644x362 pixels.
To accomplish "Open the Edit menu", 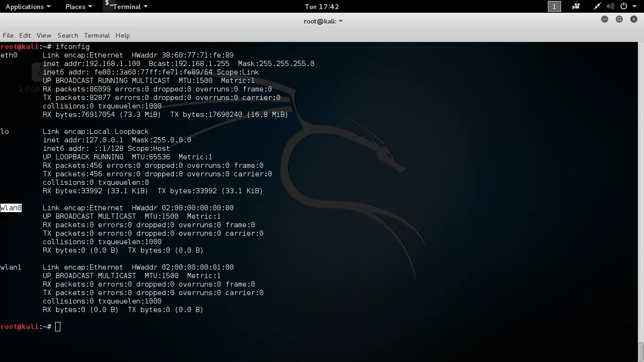I will pos(25,35).
